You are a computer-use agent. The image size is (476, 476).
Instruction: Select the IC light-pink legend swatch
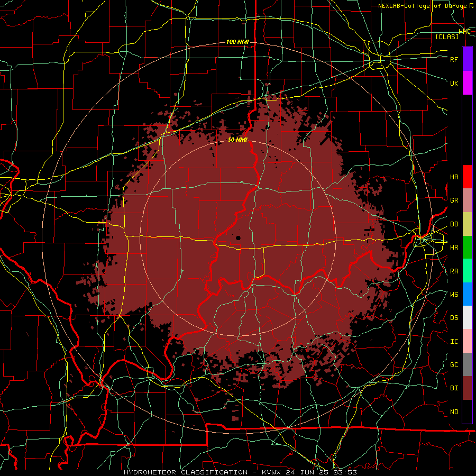tap(467, 341)
